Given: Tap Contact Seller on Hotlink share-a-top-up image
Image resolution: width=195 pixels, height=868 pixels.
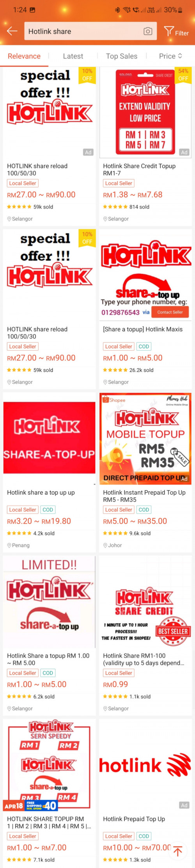Looking at the screenshot, I should [x=170, y=312].
